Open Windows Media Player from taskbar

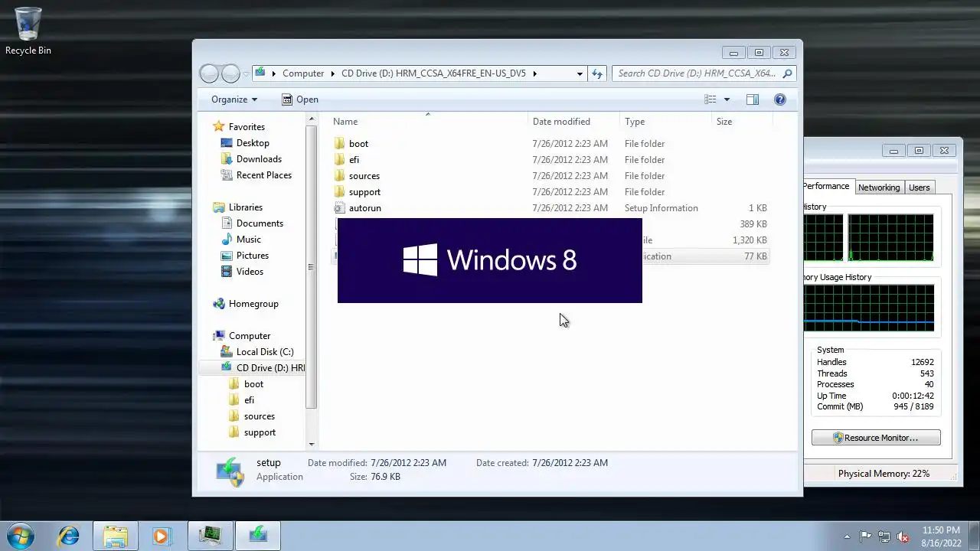pyautogui.click(x=162, y=536)
